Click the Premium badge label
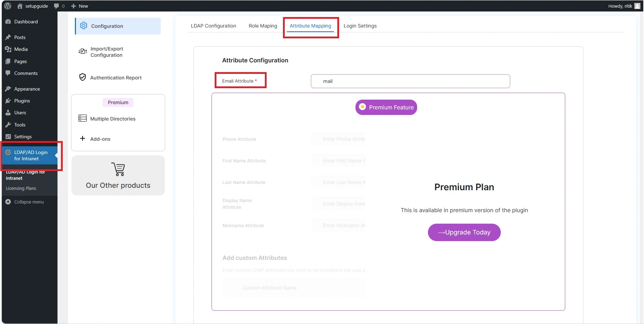Viewport: 644px width, 324px height. (118, 102)
